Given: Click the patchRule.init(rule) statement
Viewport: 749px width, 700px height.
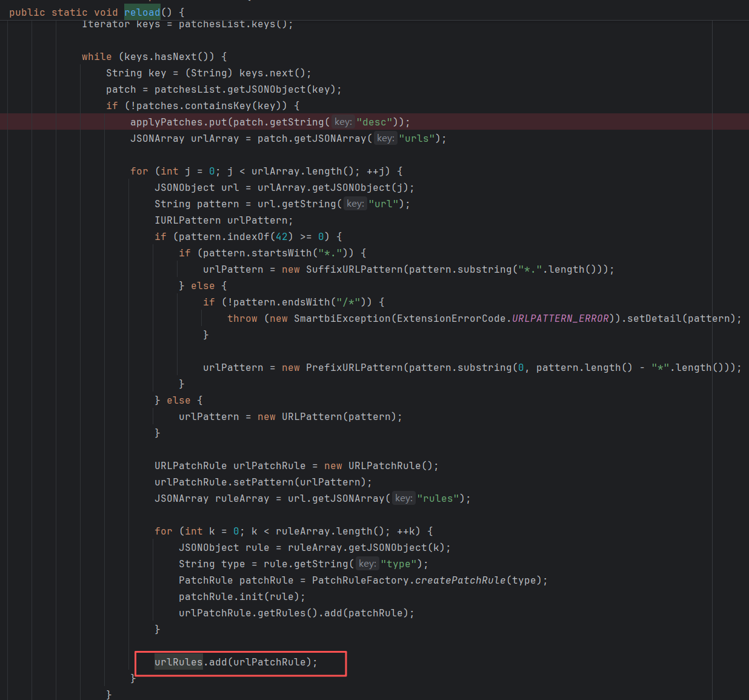Looking at the screenshot, I should [x=242, y=596].
